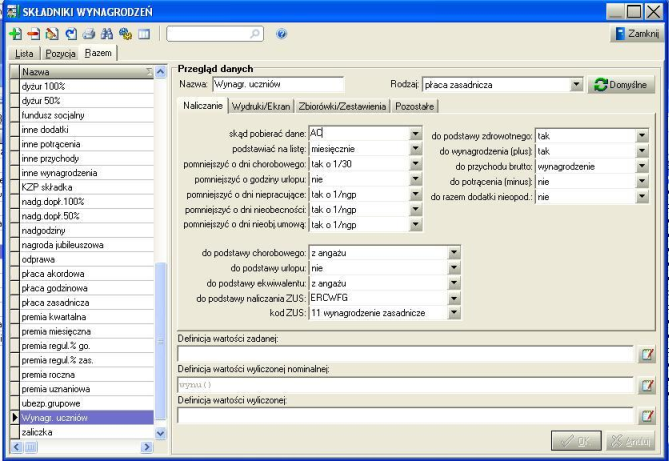Expand pomniejszyć o godziny urlopu dropdown
The image size is (669, 461).
(415, 179)
